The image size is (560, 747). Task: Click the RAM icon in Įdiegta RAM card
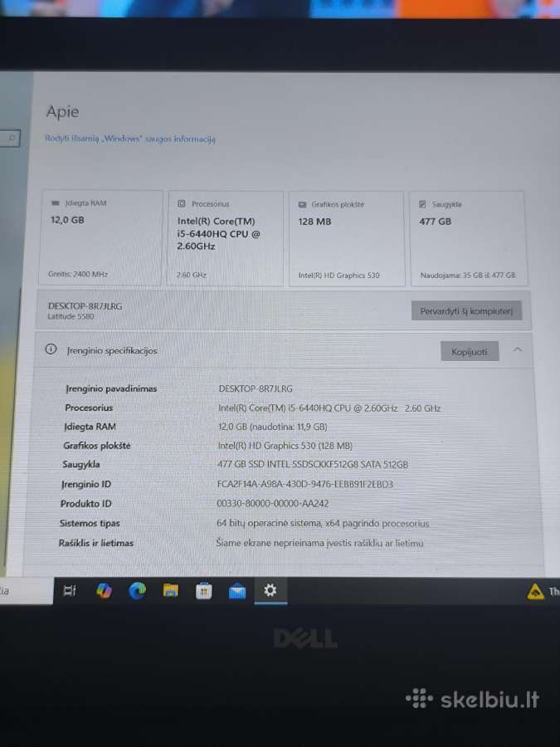pyautogui.click(x=56, y=203)
